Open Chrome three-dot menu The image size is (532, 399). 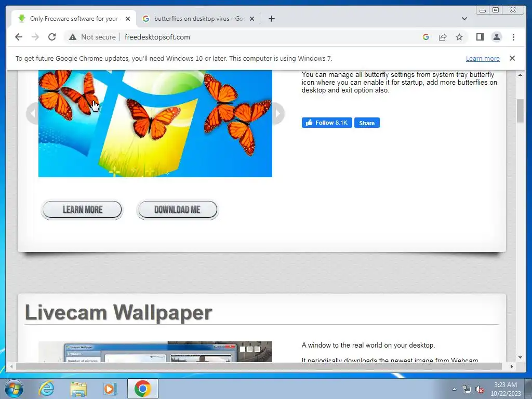[x=513, y=37]
